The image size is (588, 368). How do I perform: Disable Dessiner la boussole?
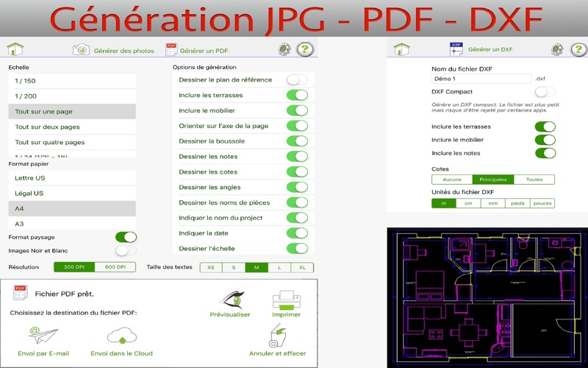297,141
